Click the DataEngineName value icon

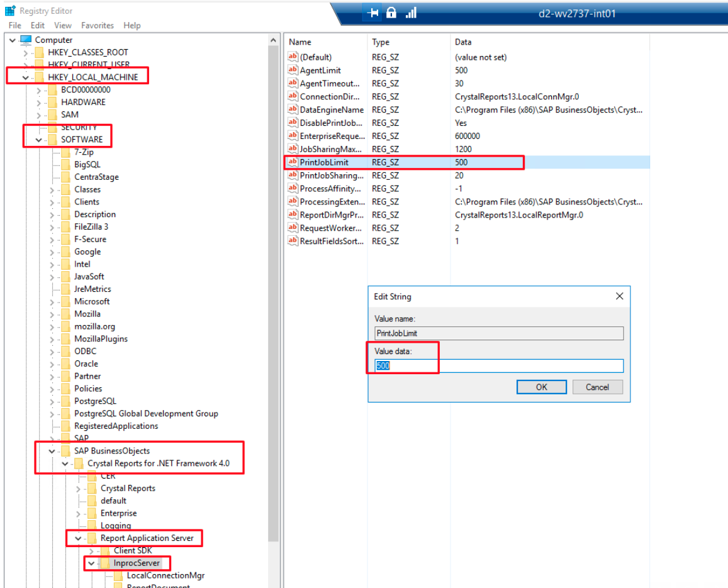293,110
